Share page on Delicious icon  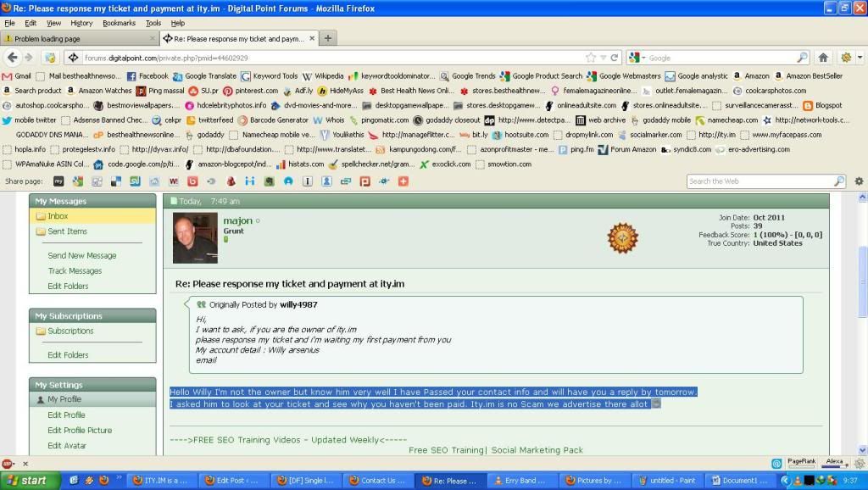[115, 181]
